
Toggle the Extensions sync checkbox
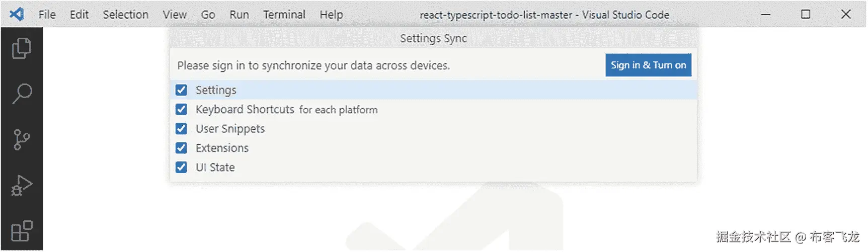[181, 148]
